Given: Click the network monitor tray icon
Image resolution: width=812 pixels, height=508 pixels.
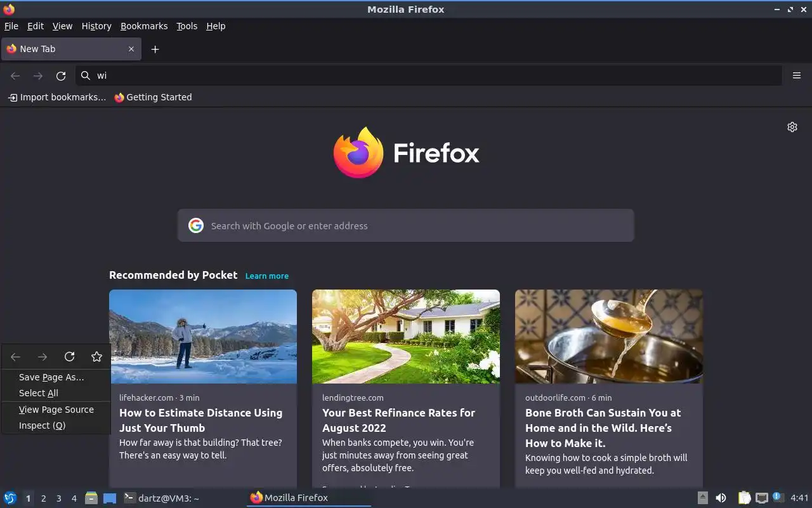Looking at the screenshot, I should [x=761, y=498].
